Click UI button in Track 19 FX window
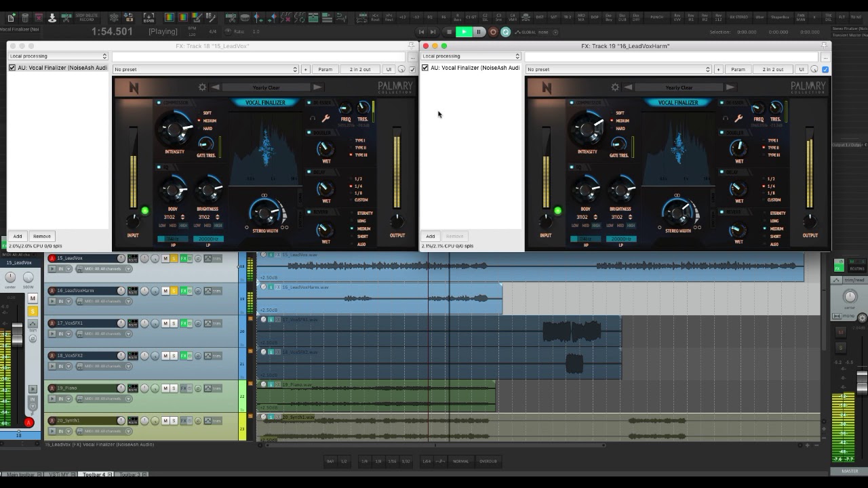 [x=802, y=69]
